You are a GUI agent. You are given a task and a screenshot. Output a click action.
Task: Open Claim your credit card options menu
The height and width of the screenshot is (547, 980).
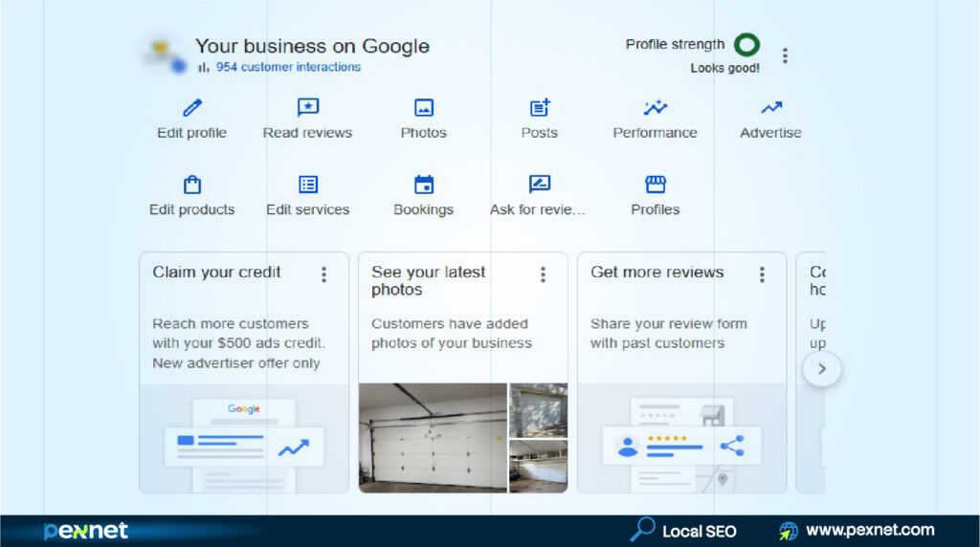point(323,274)
